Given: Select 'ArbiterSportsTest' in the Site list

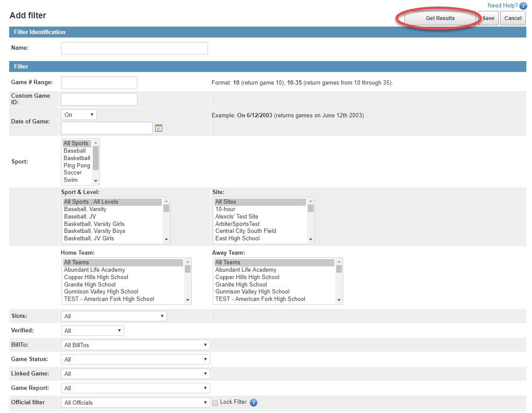Looking at the screenshot, I should click(x=260, y=224).
